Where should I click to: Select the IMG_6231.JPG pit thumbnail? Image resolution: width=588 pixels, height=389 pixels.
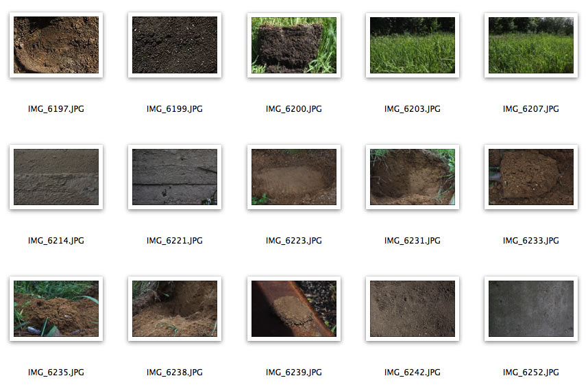click(x=413, y=177)
